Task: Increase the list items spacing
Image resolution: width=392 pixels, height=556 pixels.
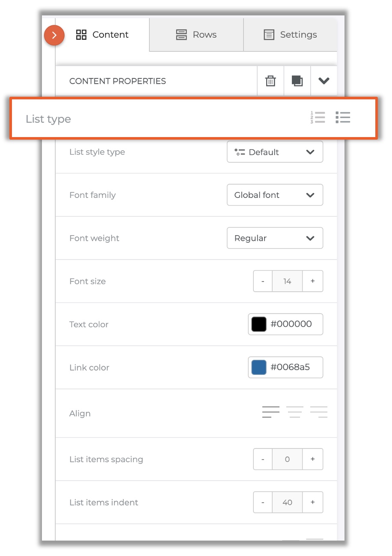Action: 313,459
